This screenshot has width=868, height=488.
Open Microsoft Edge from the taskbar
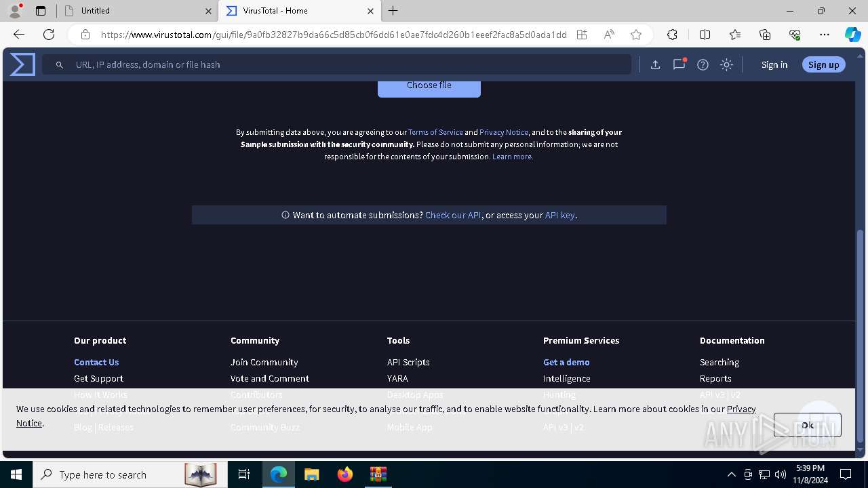pyautogui.click(x=279, y=474)
